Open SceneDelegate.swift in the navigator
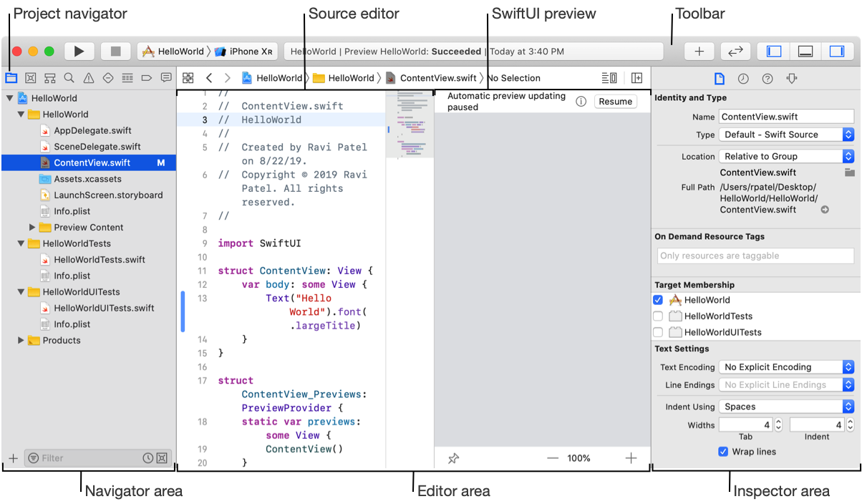This screenshot has width=862, height=504. point(97,147)
